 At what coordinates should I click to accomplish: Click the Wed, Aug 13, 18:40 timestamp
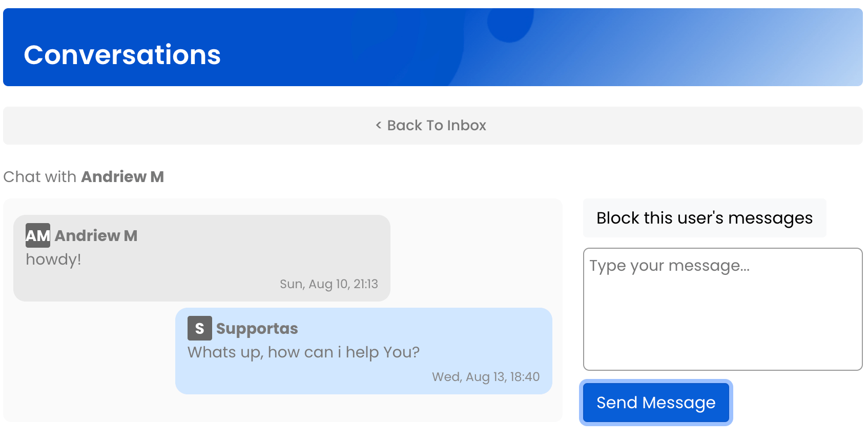pos(485,377)
